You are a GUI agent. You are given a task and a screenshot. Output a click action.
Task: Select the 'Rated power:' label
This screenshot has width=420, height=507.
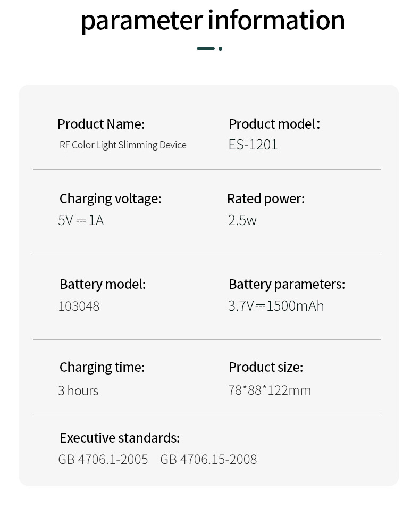pyautogui.click(x=266, y=198)
